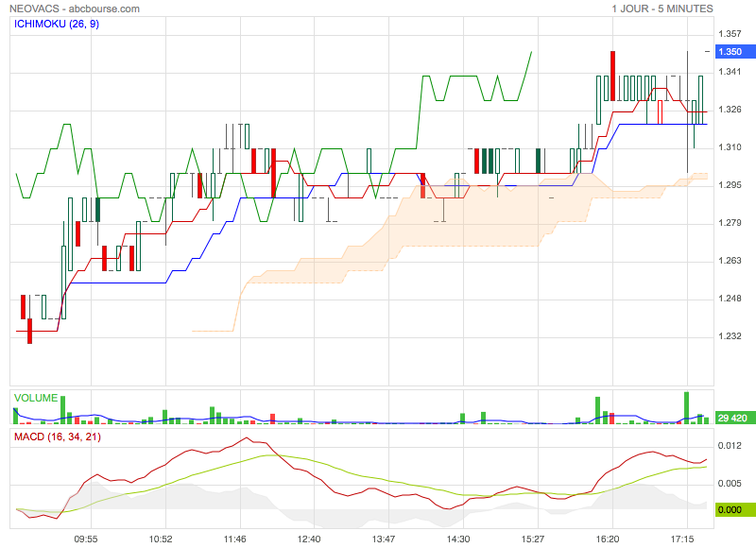Screen dimensions: 756x548
Task: Click the 09:55 time axis label
Action: 86,539
